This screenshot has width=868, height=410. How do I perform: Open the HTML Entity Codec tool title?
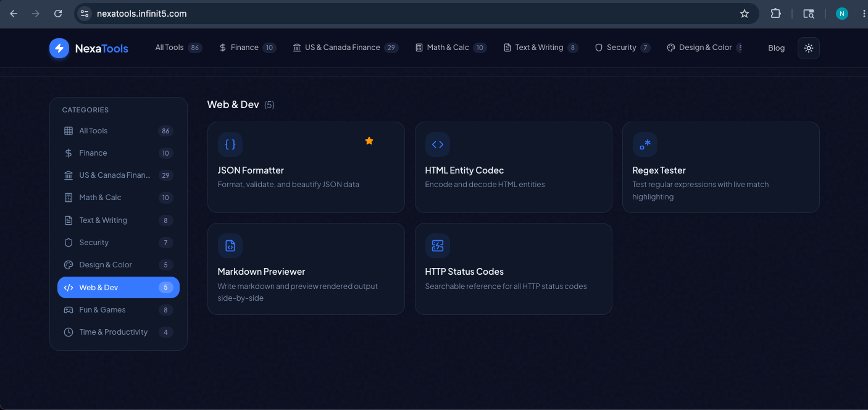click(464, 170)
